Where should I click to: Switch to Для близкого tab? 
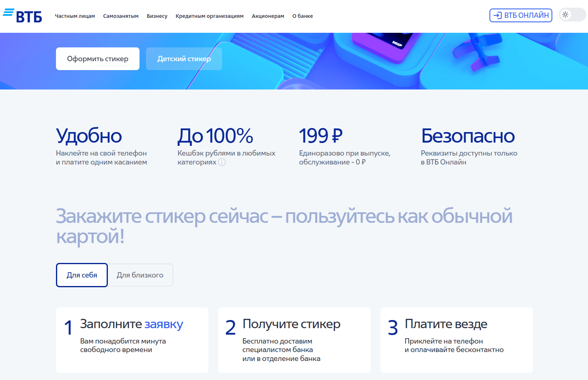click(140, 275)
